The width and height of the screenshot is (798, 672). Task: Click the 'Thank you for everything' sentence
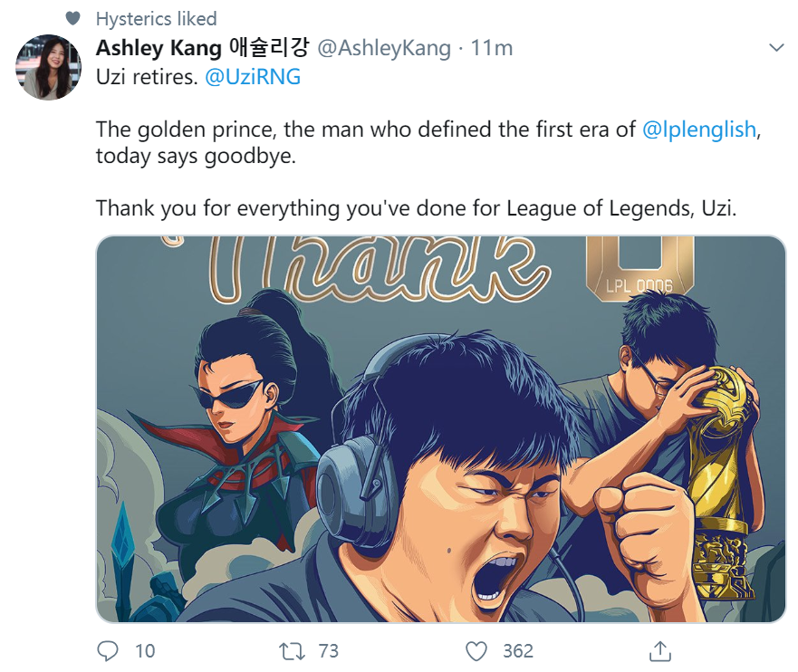pyautogui.click(x=417, y=208)
